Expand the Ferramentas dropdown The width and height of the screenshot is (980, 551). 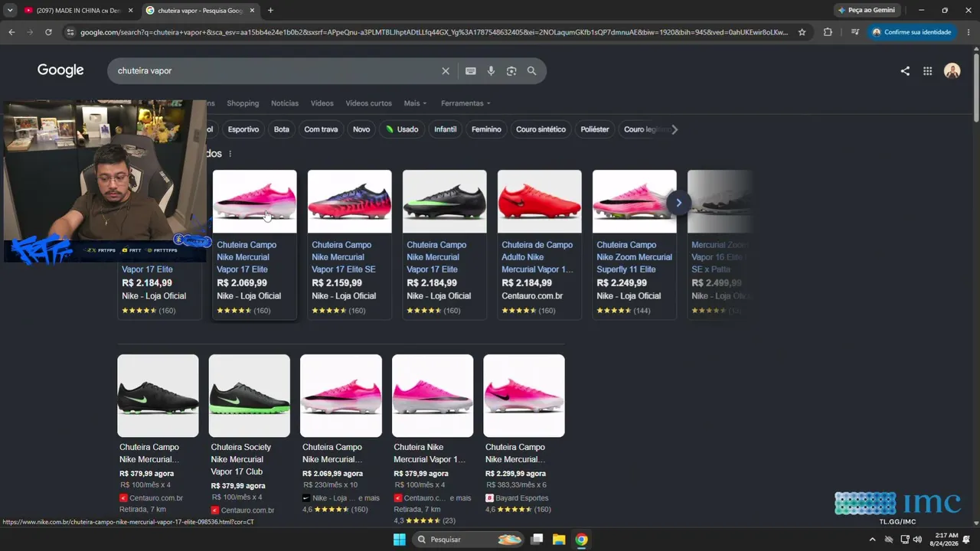point(465,103)
